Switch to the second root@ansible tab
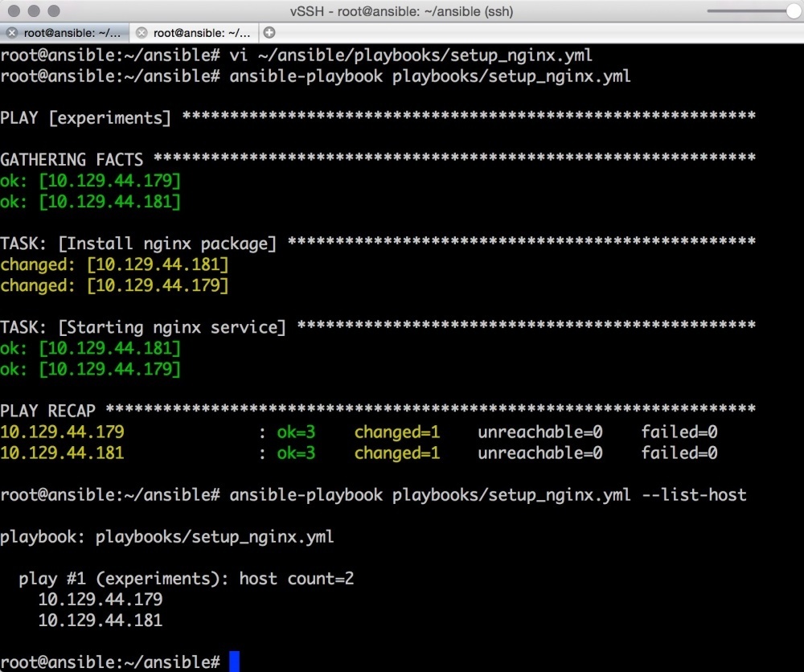The height and width of the screenshot is (672, 804). point(195,33)
